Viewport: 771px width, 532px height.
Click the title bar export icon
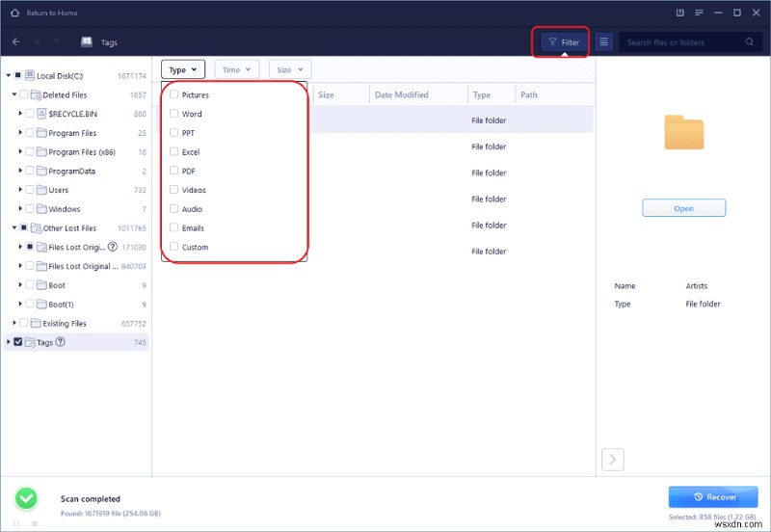click(x=680, y=13)
